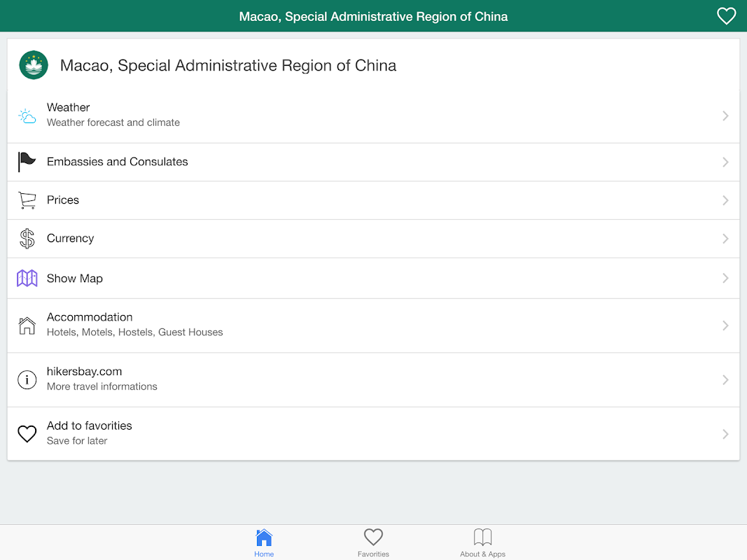This screenshot has height=560, width=747.
Task: Switch to the About & Apps tab
Action: pos(482,543)
